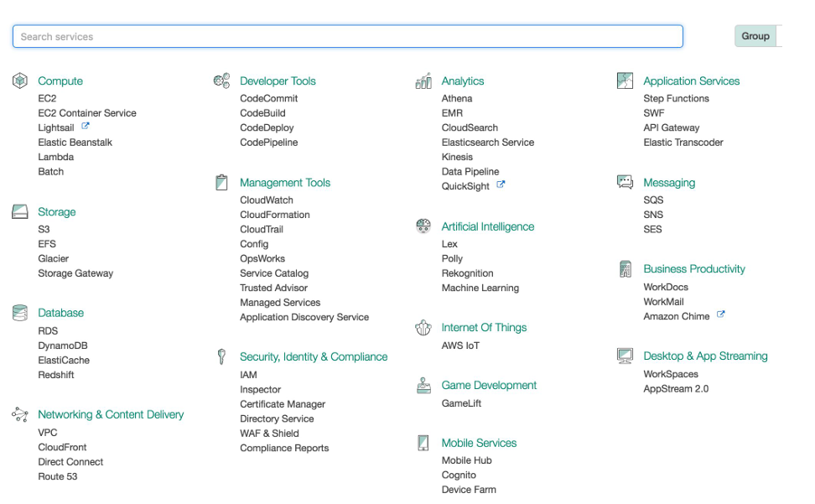Click external link icon beside Amazon Chime
The width and height of the screenshot is (815, 504).
point(720,314)
